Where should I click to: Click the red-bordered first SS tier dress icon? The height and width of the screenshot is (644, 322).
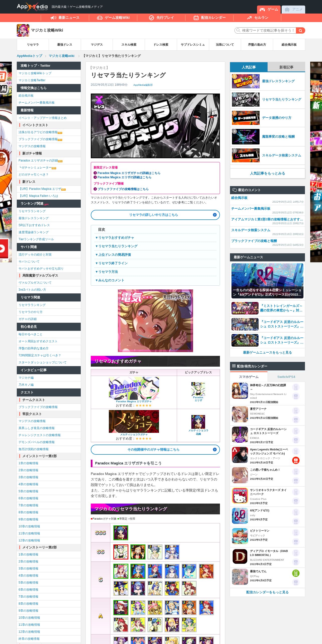coord(121,552)
